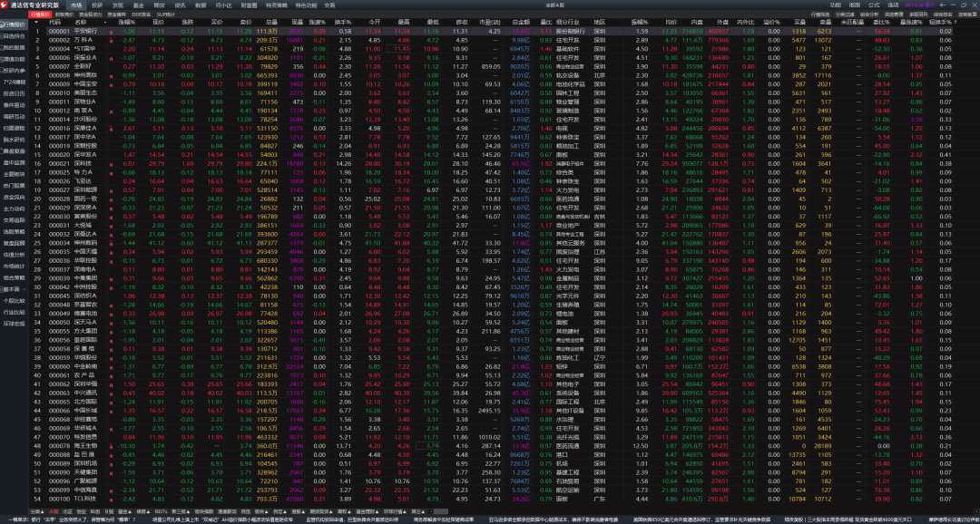The height and width of the screenshot is (524, 980).
Task: Click the 行情筛选 button
Action: [819, 15]
